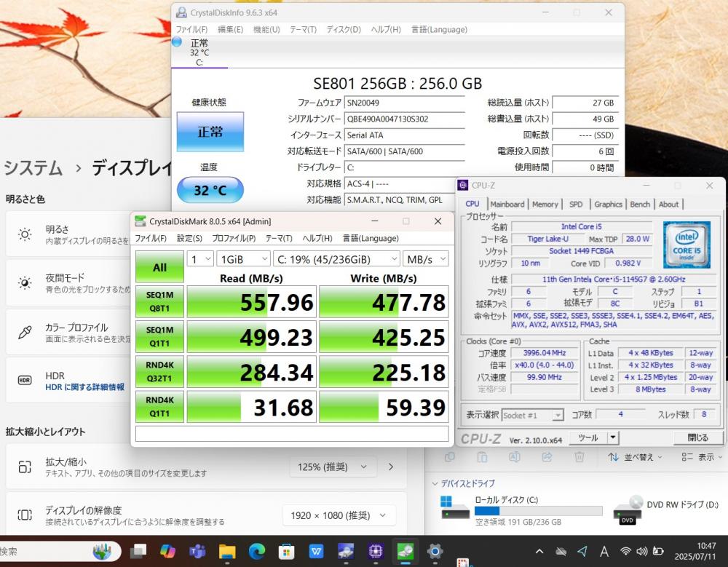The width and height of the screenshot is (728, 567).
Task: Click the rename icon in Explorer toolbar
Action: click(515, 457)
